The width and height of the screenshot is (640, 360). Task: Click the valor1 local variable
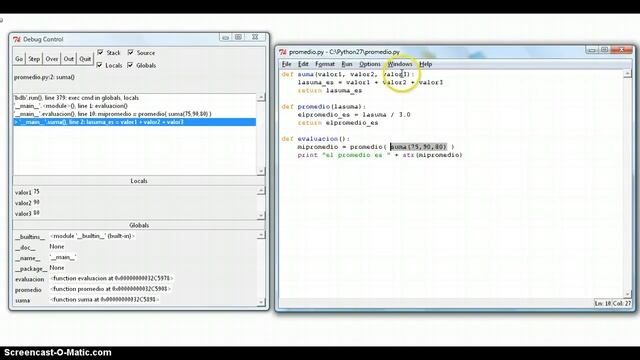pos(27,192)
